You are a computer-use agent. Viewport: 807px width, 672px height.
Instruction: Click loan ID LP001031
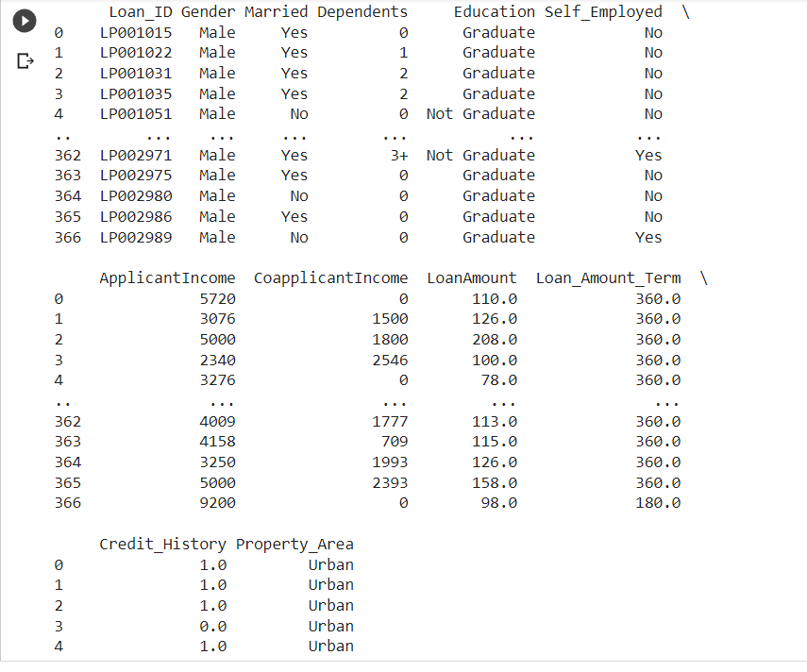[x=136, y=74]
